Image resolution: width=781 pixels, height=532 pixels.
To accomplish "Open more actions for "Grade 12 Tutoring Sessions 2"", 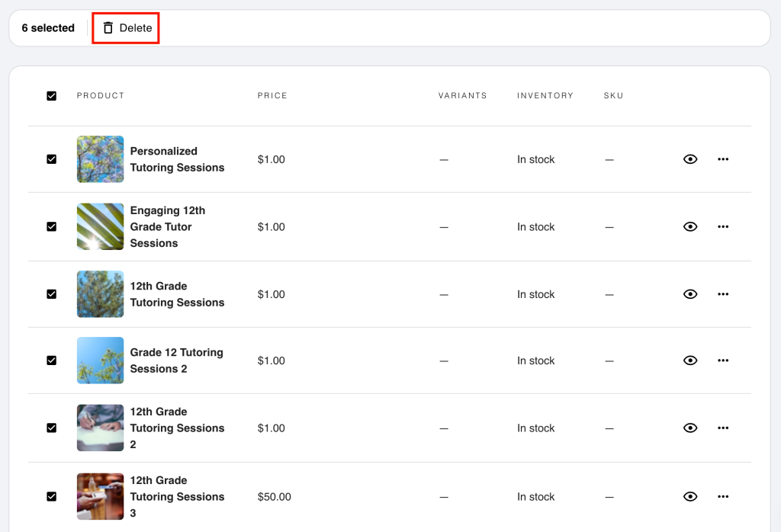I will click(x=722, y=360).
